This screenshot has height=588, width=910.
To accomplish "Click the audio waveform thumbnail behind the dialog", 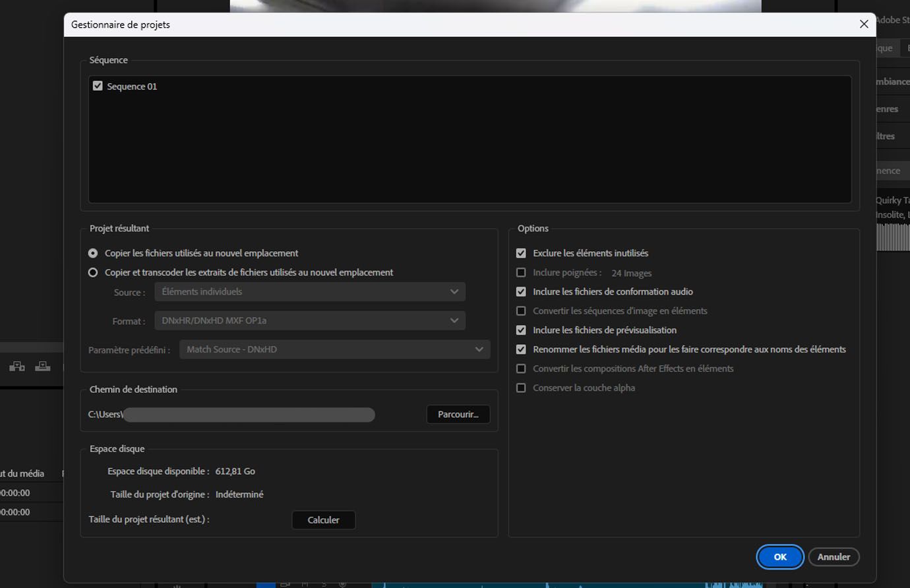I will click(x=893, y=237).
